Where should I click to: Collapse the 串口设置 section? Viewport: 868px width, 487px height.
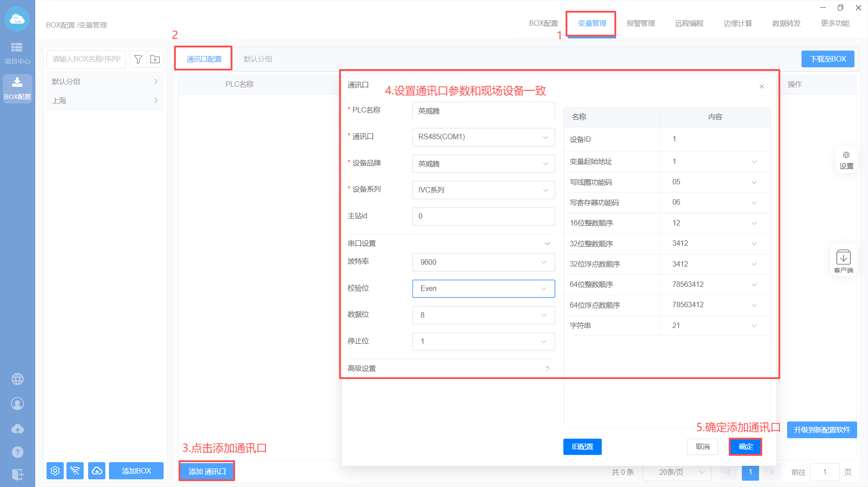click(547, 243)
